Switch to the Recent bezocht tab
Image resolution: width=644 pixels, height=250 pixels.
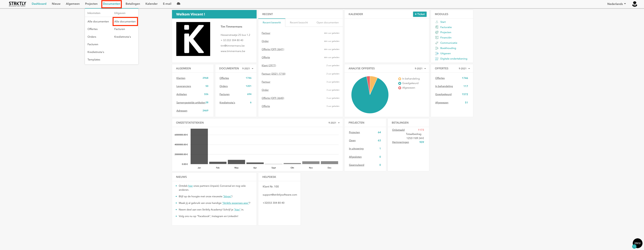[x=299, y=23]
